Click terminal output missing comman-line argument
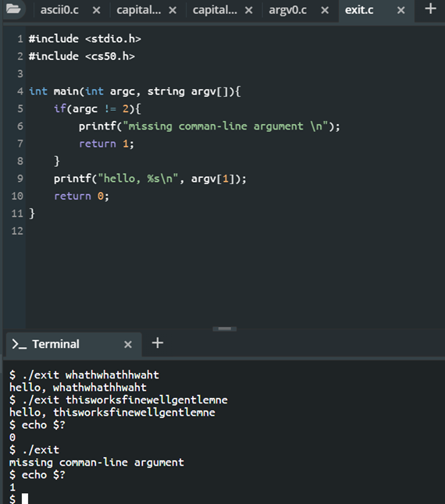 coord(97,462)
